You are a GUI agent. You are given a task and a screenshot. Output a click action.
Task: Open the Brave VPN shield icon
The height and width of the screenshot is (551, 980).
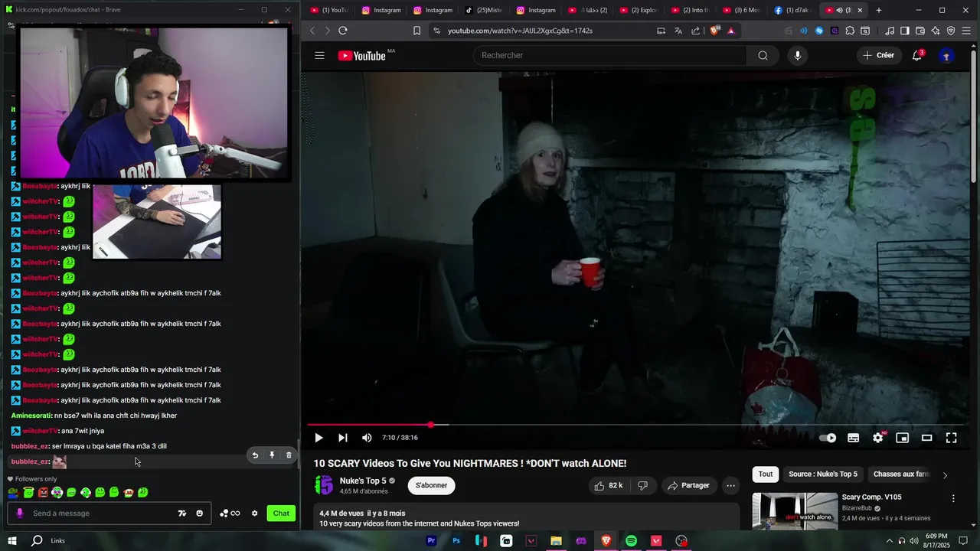coord(951,31)
